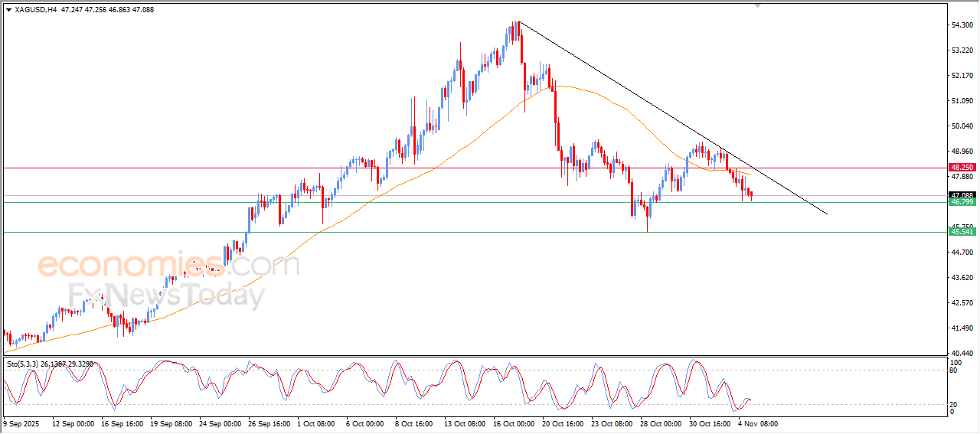
Task: Select the black 47.088 current price label
Action: click(962, 195)
